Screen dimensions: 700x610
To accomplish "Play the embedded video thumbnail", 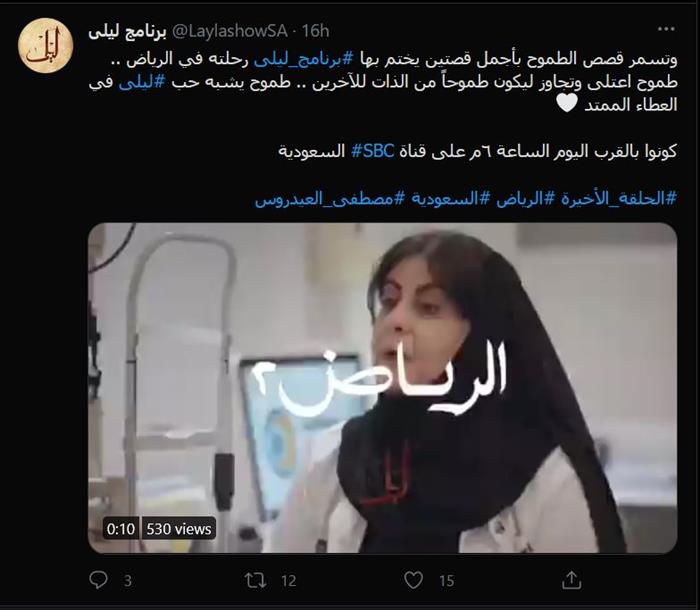I will [383, 388].
